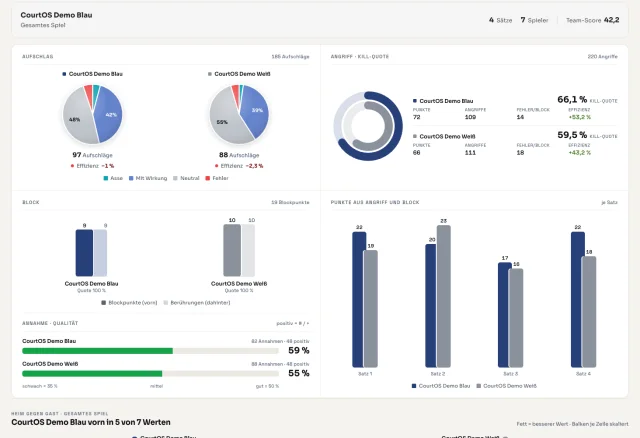
Task: Click the Mit Wirkung legend swatch
Action: click(131, 178)
